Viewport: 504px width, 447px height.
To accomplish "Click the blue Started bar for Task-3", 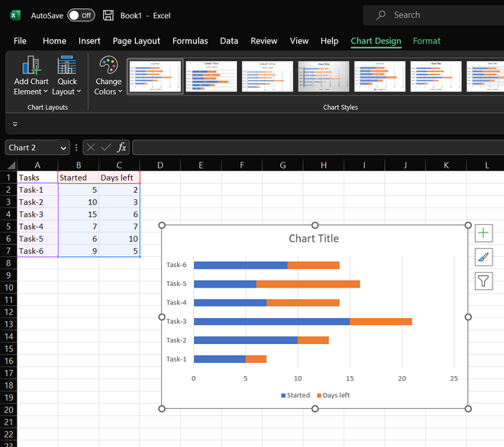I will pos(272,321).
